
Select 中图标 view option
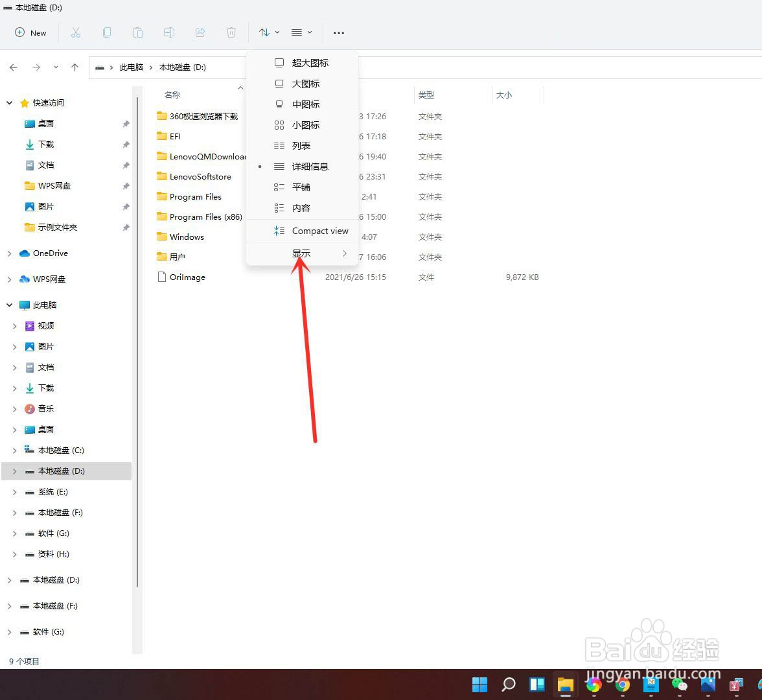(302, 104)
